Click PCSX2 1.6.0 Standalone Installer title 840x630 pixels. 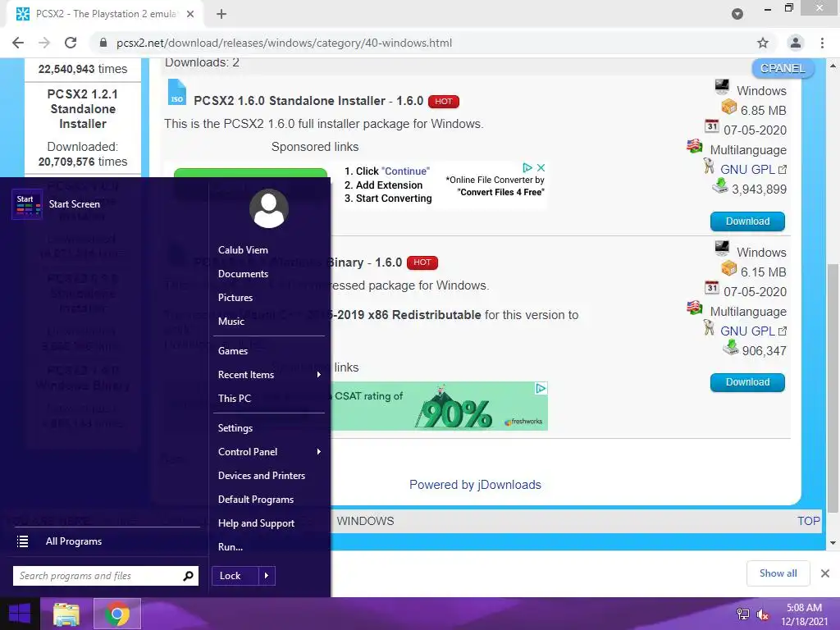308,101
